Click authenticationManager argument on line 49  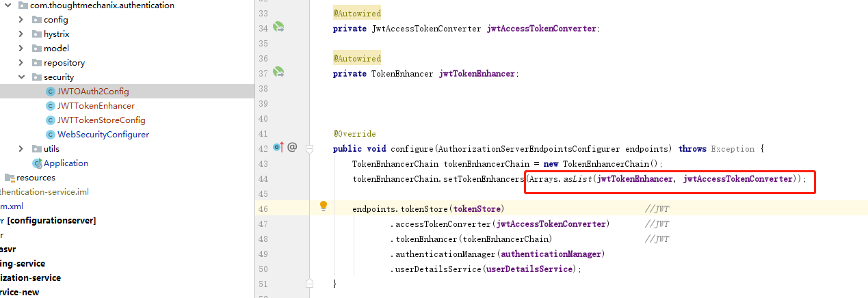551,254
